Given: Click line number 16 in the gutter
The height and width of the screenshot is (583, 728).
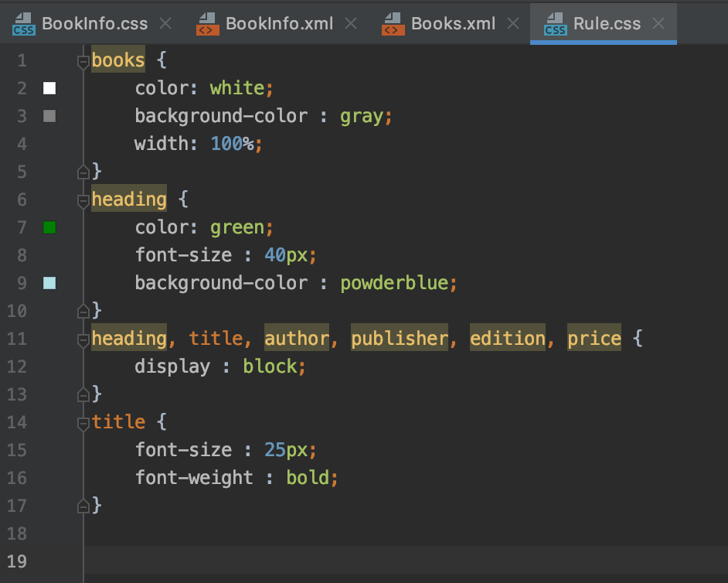Looking at the screenshot, I should (17, 478).
